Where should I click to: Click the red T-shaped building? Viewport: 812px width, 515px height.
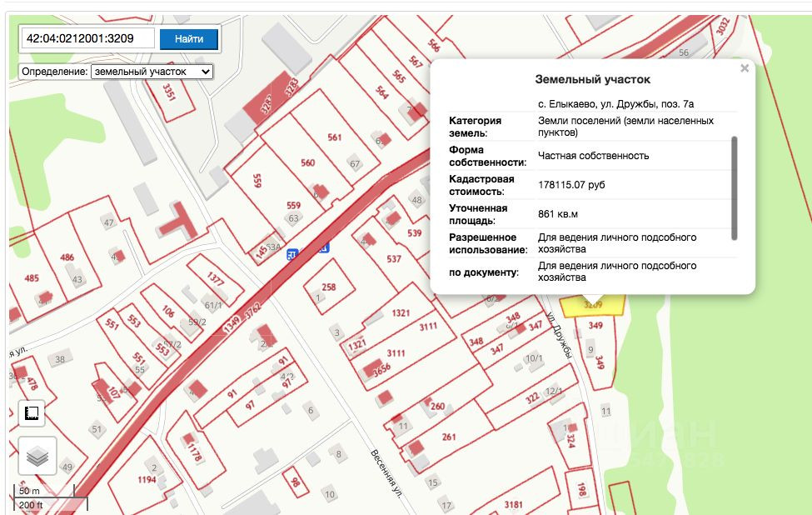(179, 221)
